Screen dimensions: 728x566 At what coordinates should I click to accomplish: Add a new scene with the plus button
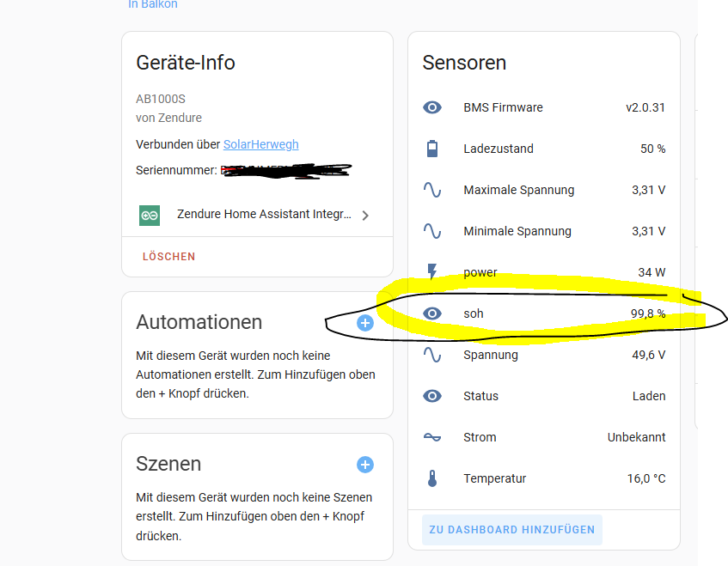365,465
